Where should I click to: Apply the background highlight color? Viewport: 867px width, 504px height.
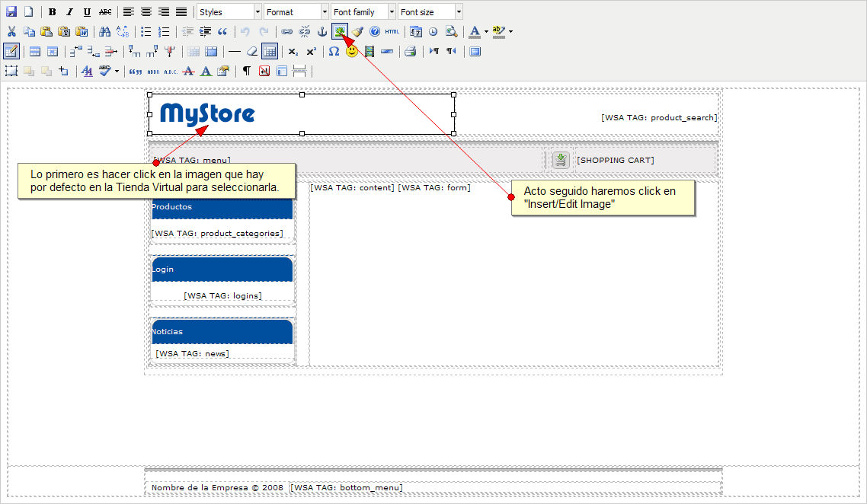point(499,31)
